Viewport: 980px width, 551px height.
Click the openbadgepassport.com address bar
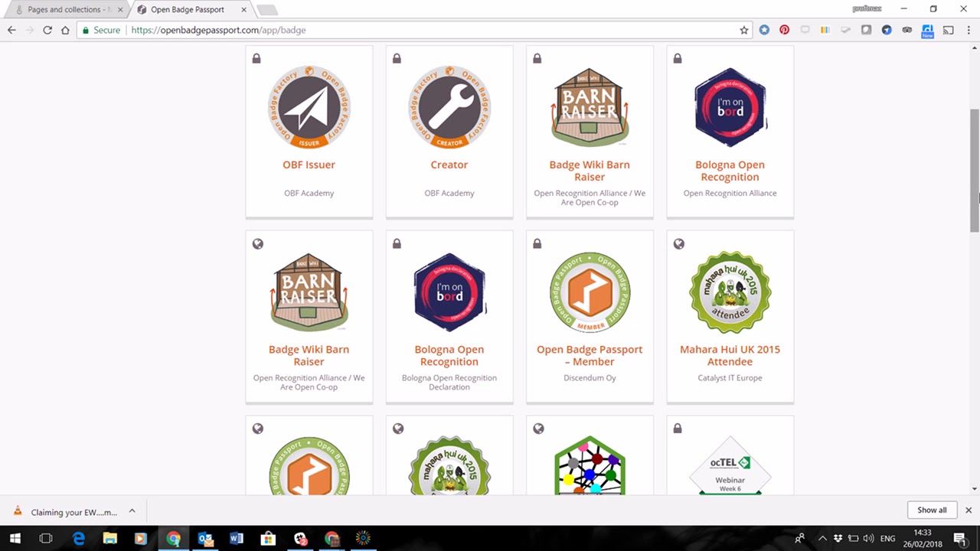[429, 30]
